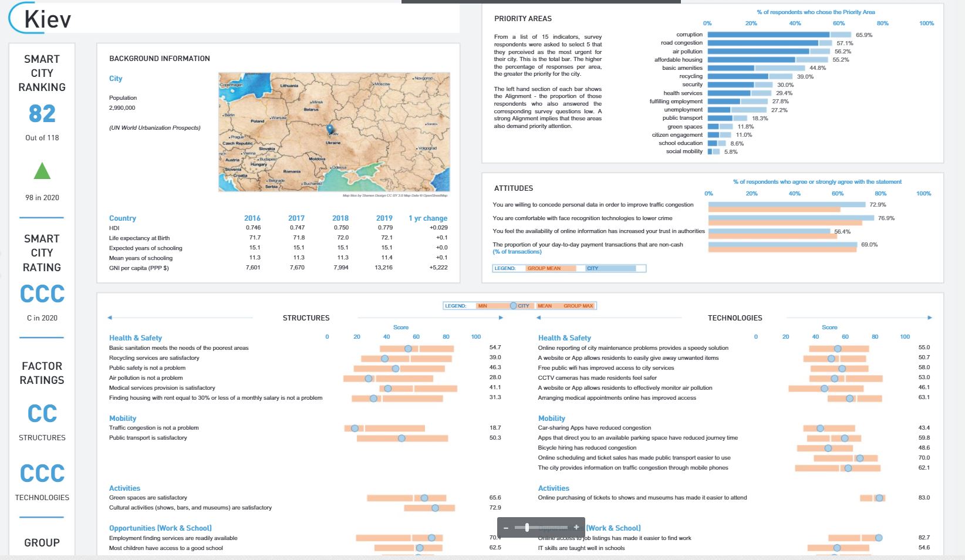The image size is (965, 560).
Task: Adjust the zoom level slider handle
Action: click(x=527, y=528)
